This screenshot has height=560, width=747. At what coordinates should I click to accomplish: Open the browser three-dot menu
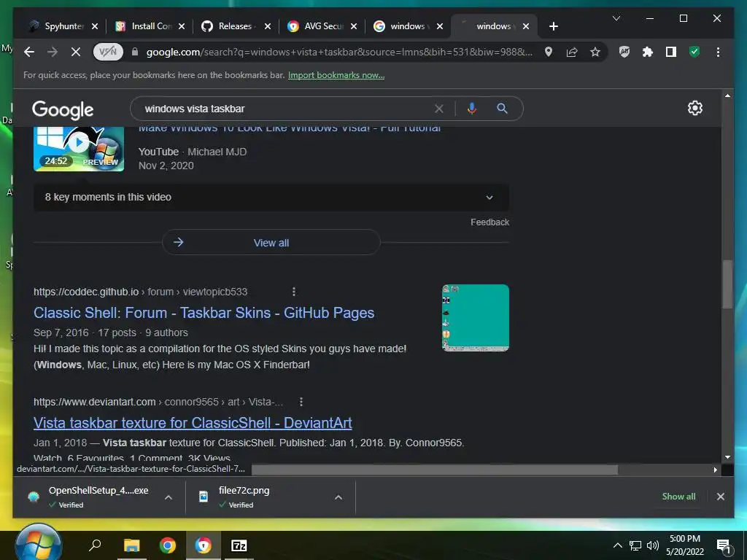718,52
